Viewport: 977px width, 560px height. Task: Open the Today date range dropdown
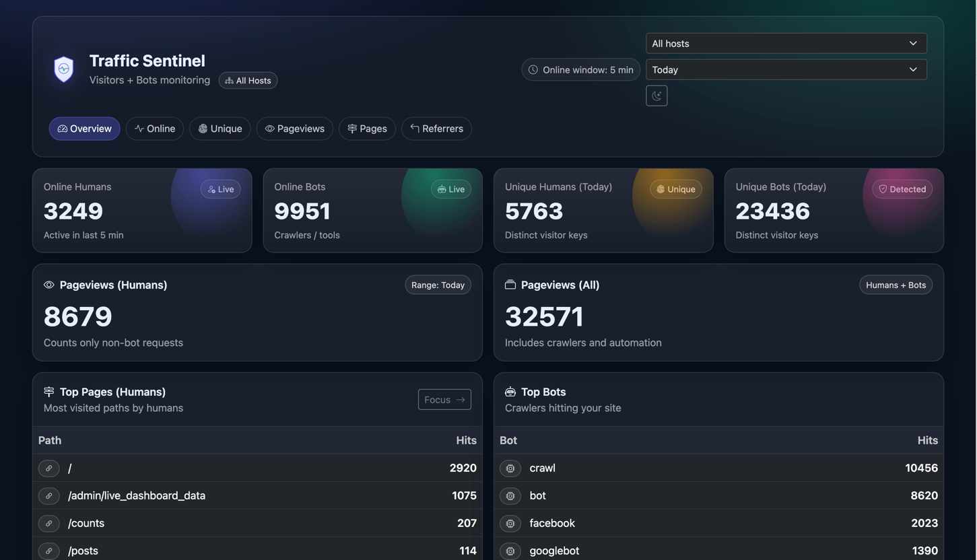coord(786,69)
